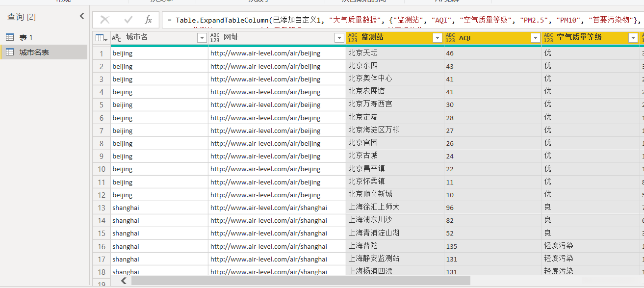Open filter dropdown for 监测站 column
The image size is (644, 288).
click(x=438, y=38)
